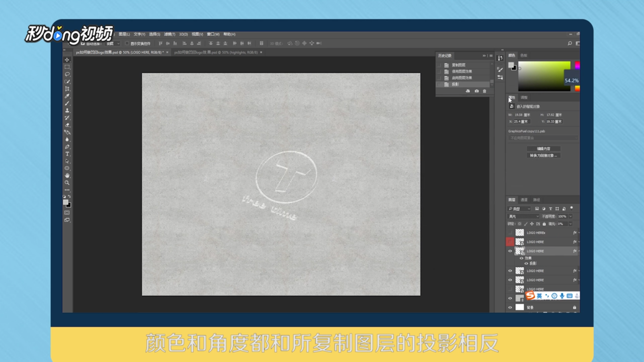This screenshot has height=362, width=644.
Task: Select the Hand tool
Action: [x=67, y=176]
